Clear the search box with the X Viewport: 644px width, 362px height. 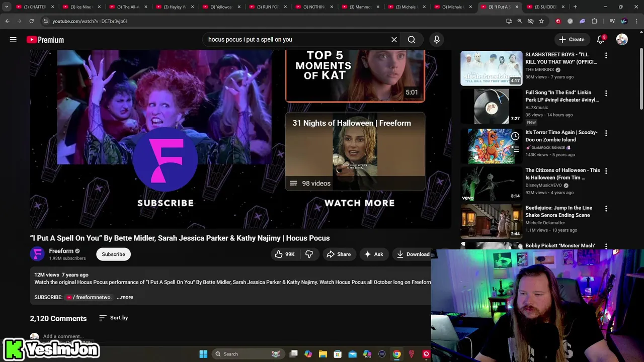point(394,40)
